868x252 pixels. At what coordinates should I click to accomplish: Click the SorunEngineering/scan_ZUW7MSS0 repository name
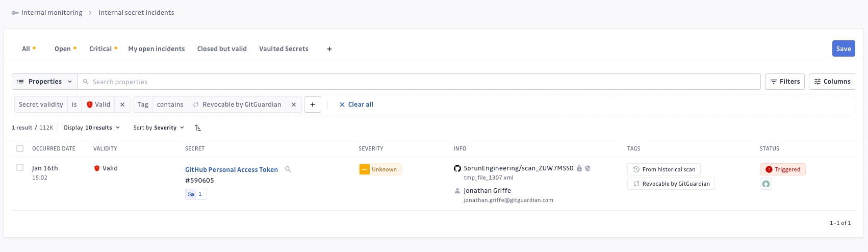pyautogui.click(x=519, y=168)
